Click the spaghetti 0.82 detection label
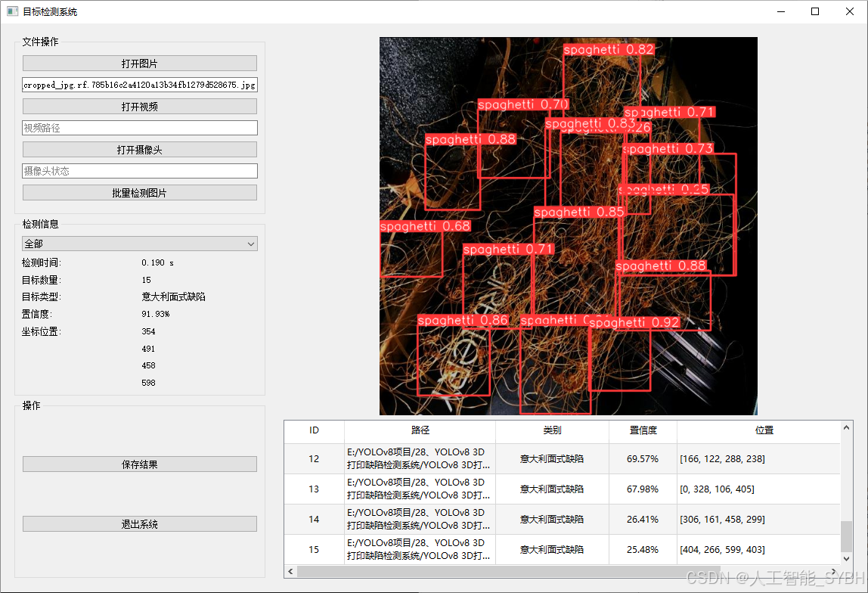 (609, 49)
